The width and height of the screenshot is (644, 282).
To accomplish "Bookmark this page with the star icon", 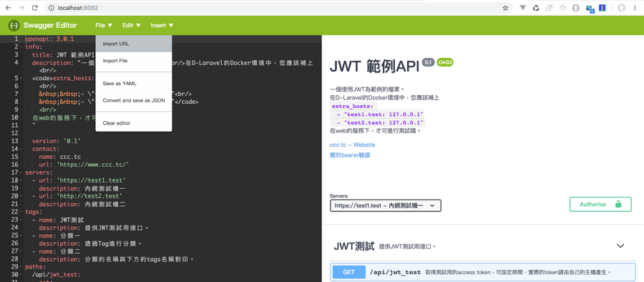I will tap(505, 8).
